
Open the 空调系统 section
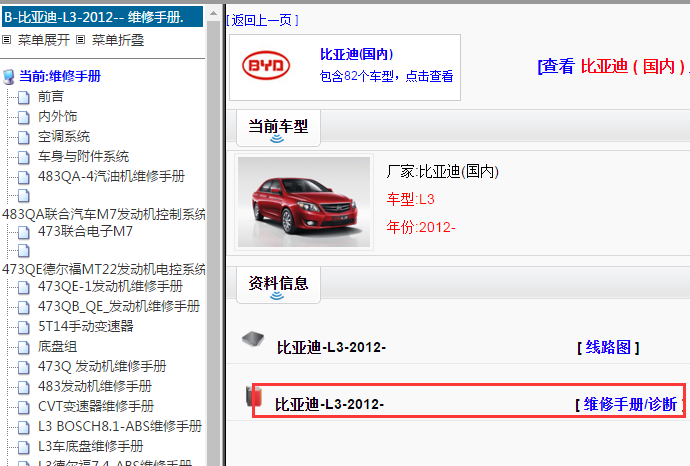tap(64, 136)
